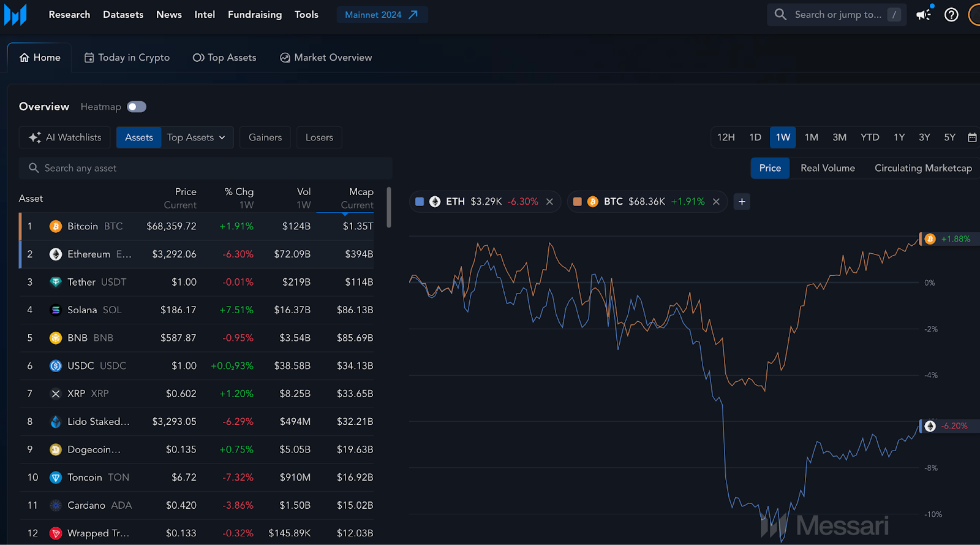Open AI Watchlists
Image resolution: width=980 pixels, height=545 pixels.
[65, 137]
